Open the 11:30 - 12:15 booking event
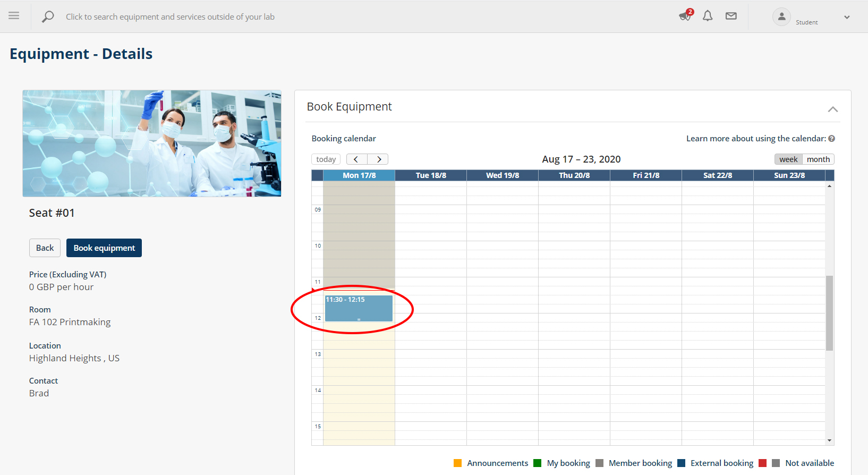 (x=359, y=308)
